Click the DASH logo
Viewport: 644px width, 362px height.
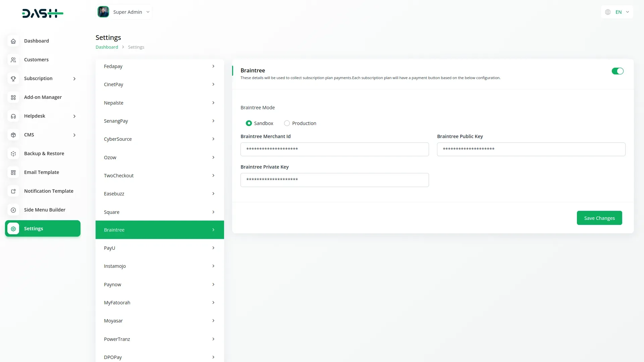(43, 13)
